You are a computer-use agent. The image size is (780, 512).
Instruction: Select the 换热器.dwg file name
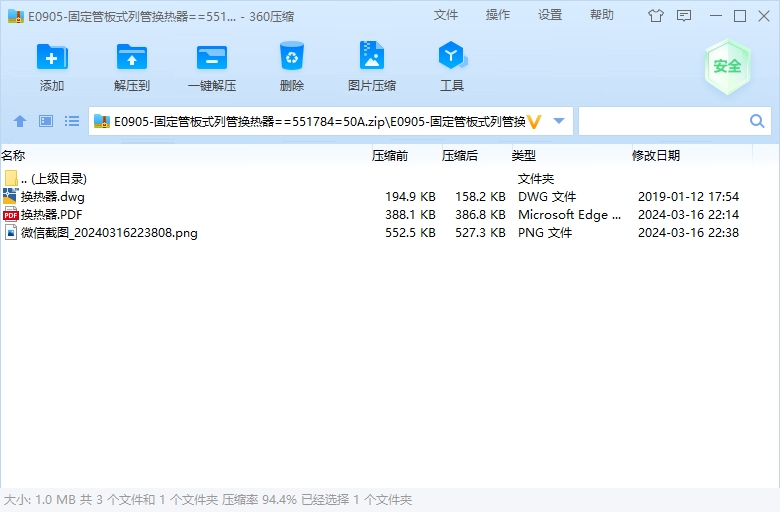tap(53, 197)
